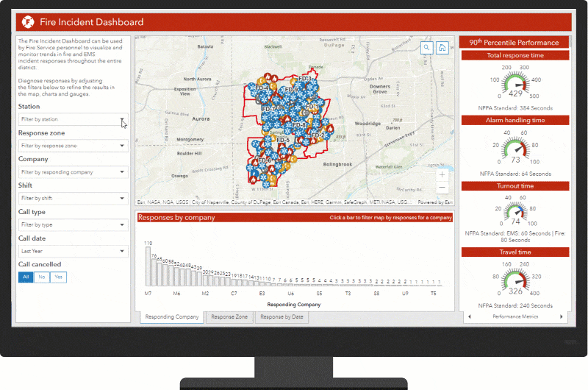
Task: Click the Responding Company axis label
Action: click(x=293, y=305)
